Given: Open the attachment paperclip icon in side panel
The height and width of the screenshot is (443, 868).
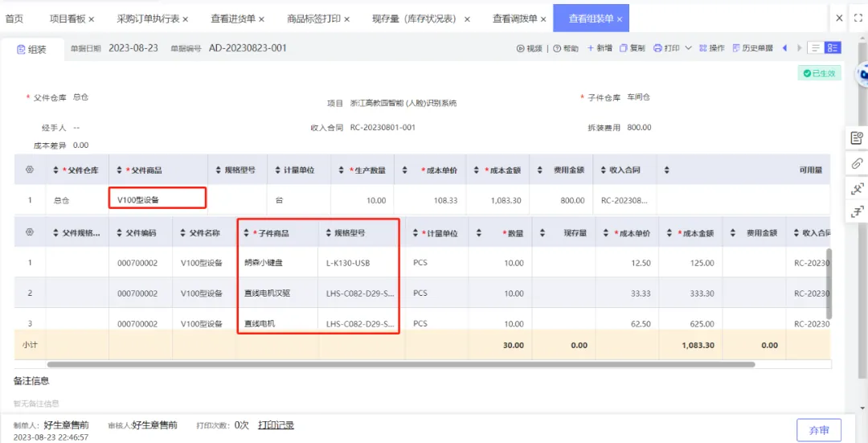Looking at the screenshot, I should coord(857,163).
